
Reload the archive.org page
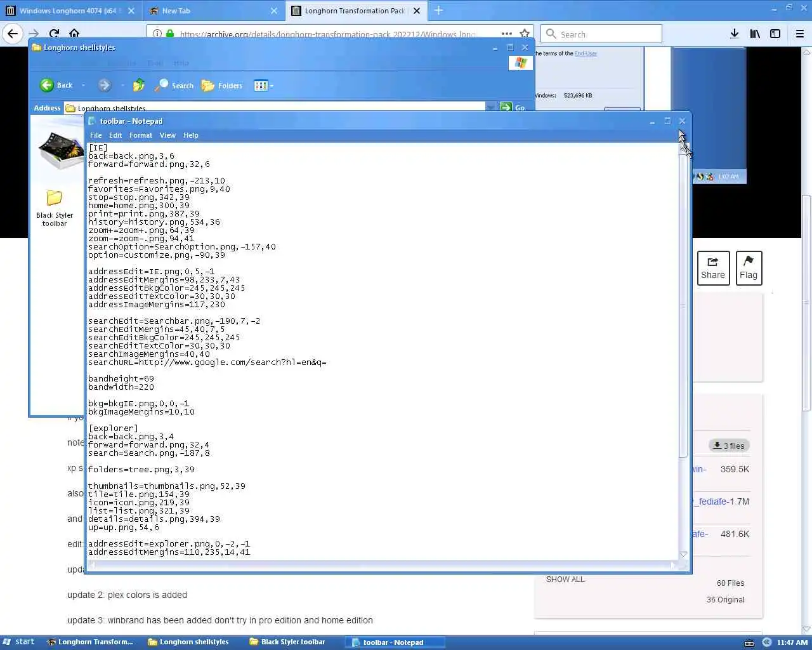(54, 34)
